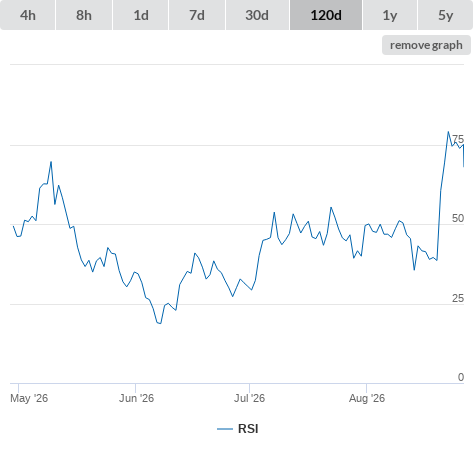Click the May '26 axis label
This screenshot has height=455, width=474.
coord(29,398)
